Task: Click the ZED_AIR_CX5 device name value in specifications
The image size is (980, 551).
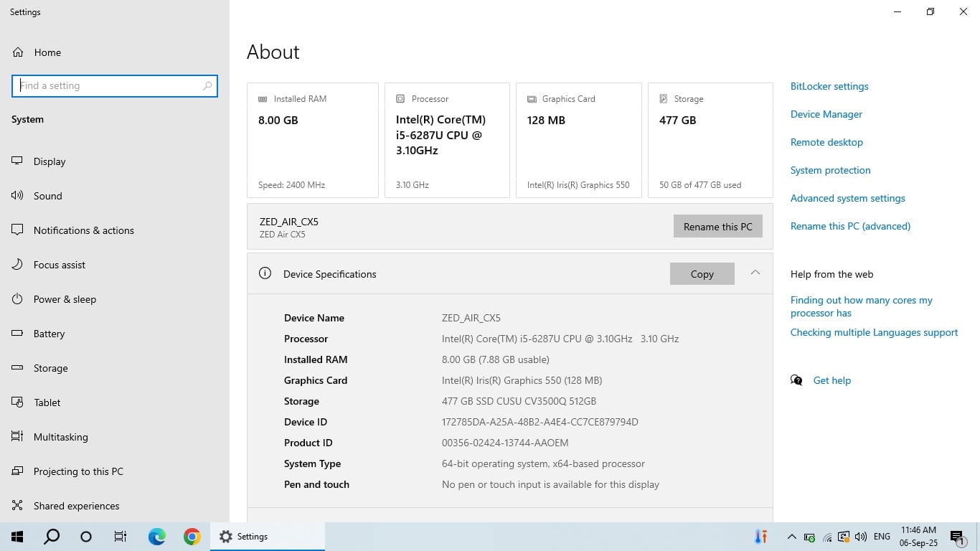Action: click(471, 318)
